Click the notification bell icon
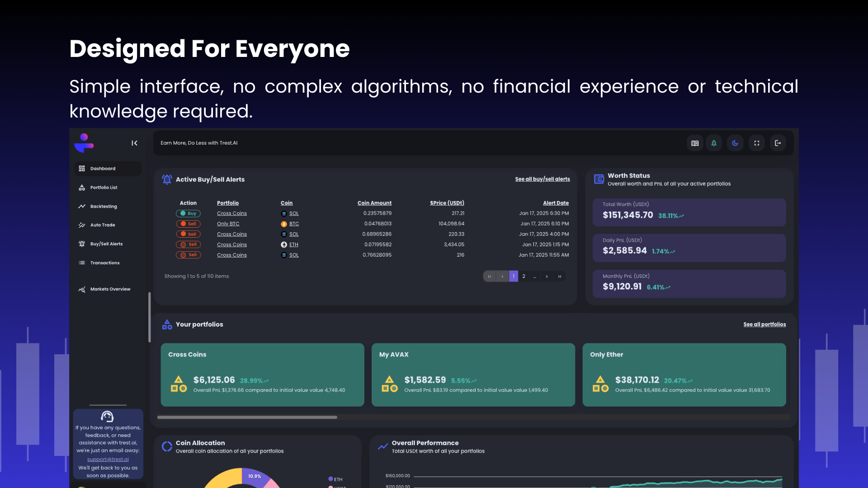This screenshot has width=868, height=488. point(714,143)
